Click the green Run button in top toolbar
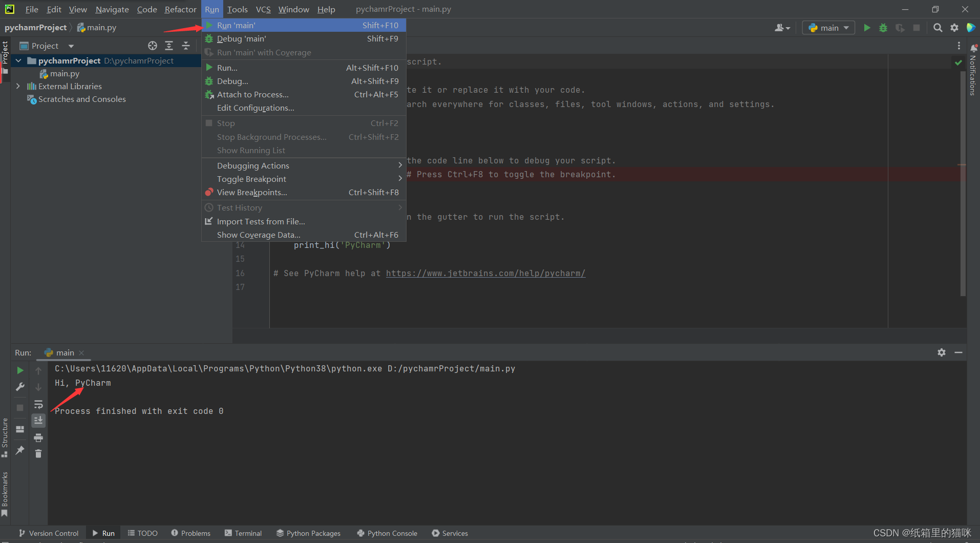The height and width of the screenshot is (543, 980). pos(867,28)
